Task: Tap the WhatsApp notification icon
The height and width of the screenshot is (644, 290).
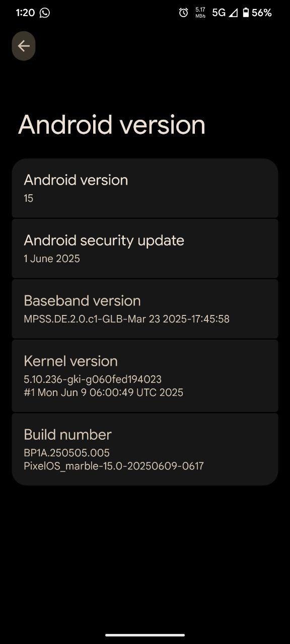Action: click(x=45, y=13)
